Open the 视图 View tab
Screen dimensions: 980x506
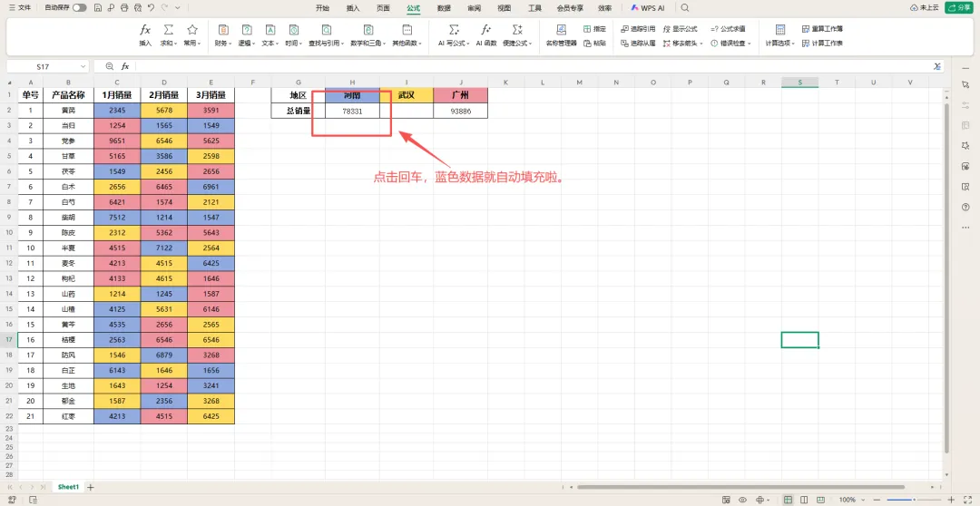click(x=504, y=8)
